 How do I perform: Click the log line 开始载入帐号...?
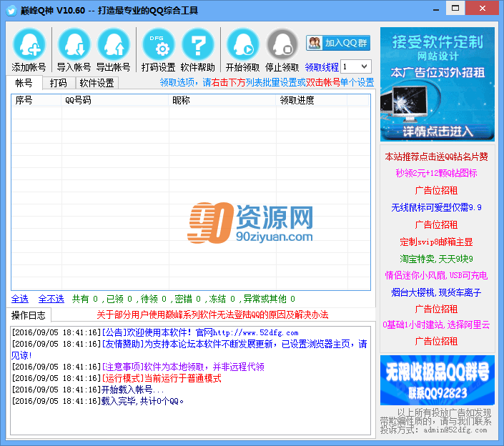(88, 390)
